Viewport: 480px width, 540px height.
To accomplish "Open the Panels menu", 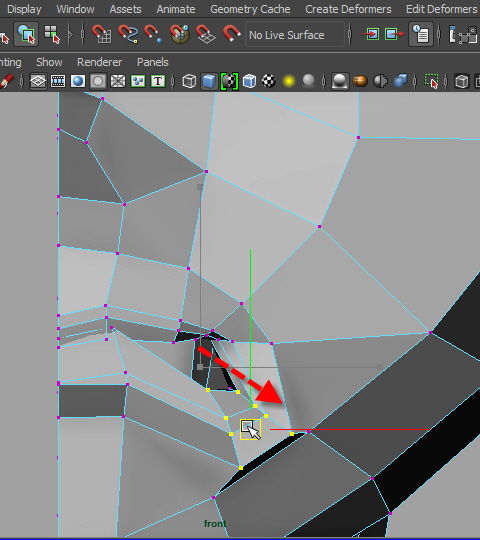I will [153, 62].
